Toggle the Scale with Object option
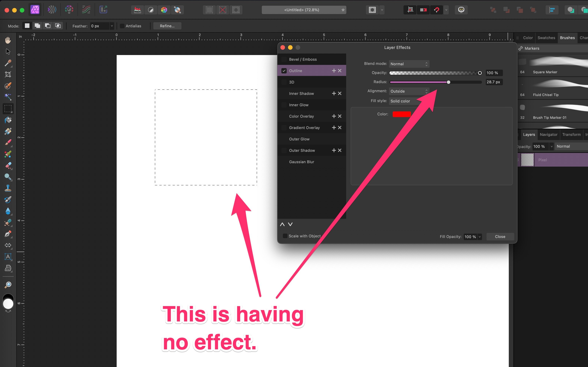The width and height of the screenshot is (588, 367). coord(285,236)
